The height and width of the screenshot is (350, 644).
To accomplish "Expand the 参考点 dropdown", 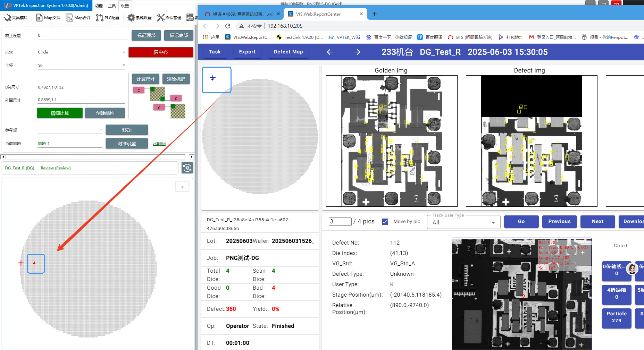I will pos(101,130).
